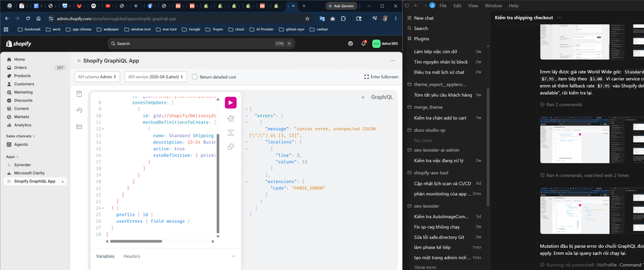
Task: Open Microsoft Clarity app
Action: pos(35,173)
